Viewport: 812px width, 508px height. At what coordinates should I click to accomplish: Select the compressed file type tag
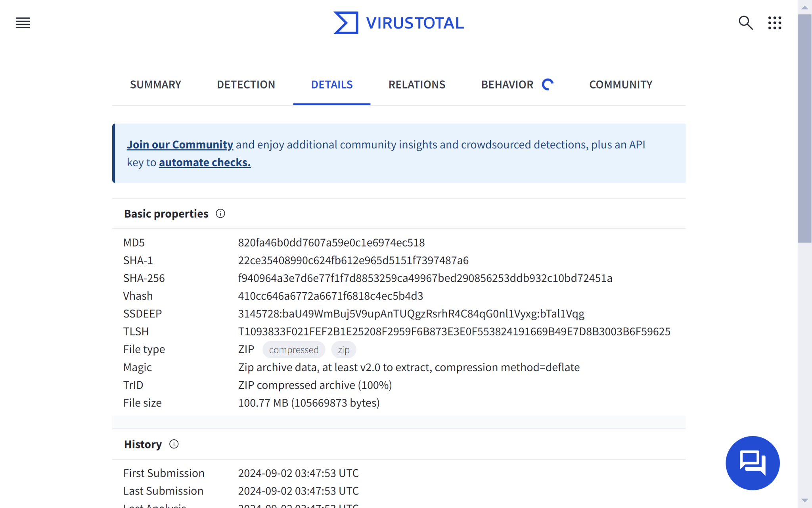[293, 349]
